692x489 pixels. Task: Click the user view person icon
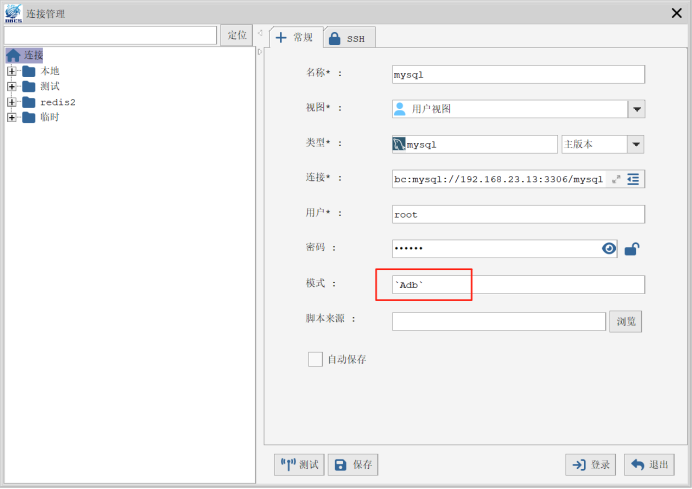tap(400, 109)
